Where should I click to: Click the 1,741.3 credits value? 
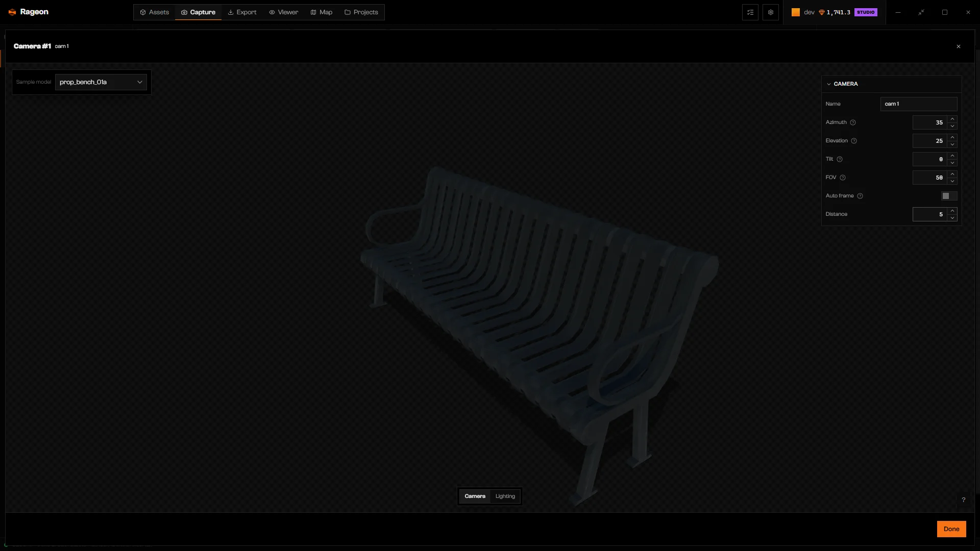click(x=839, y=12)
